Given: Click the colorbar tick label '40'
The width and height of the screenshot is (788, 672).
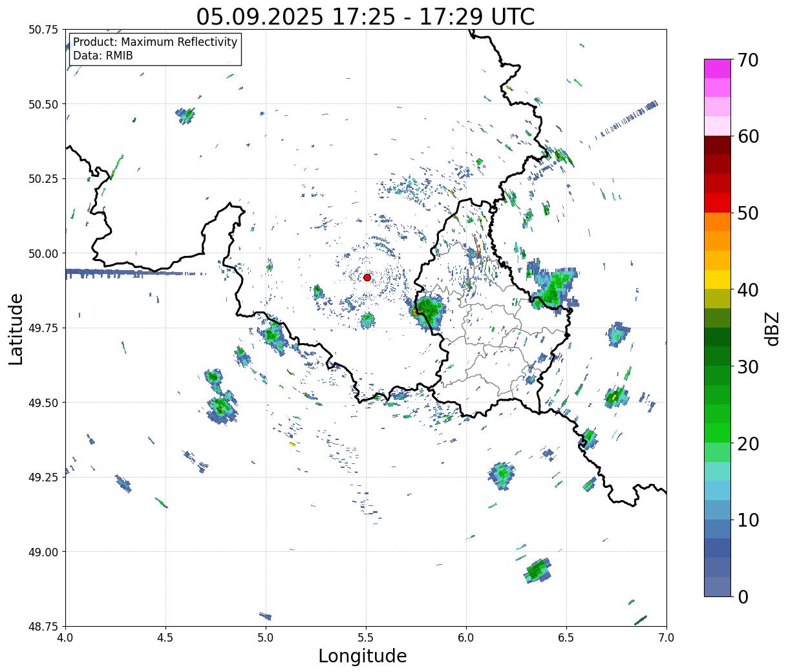Looking at the screenshot, I should coord(747,289).
